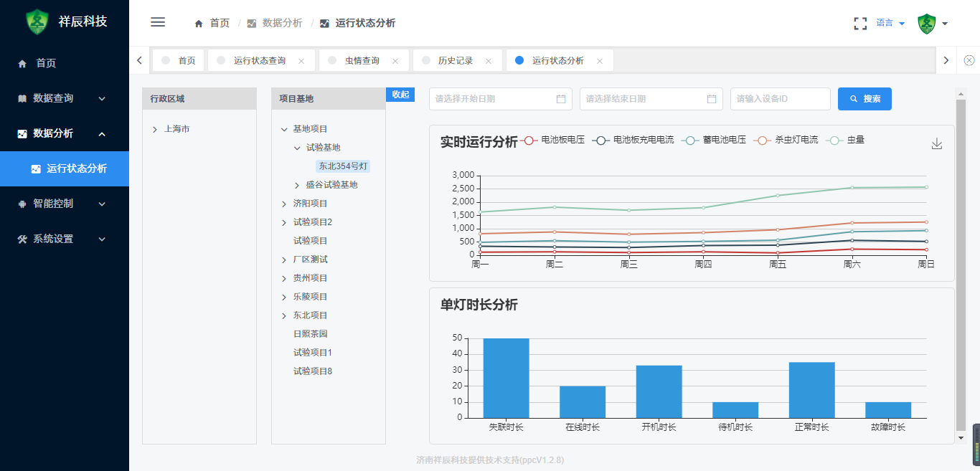The width and height of the screenshot is (980, 471).
Task: Click 收起 collapse button
Action: pos(400,95)
